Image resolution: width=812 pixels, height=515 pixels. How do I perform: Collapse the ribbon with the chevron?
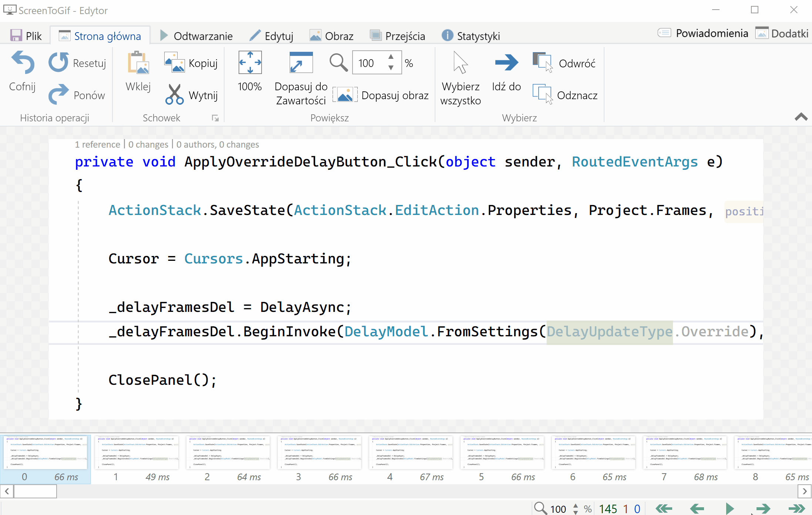(801, 117)
